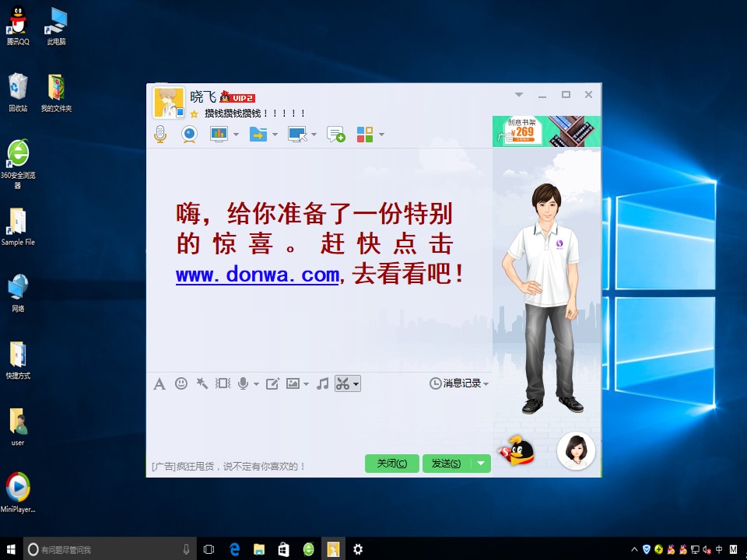Click the Cortana search box 有问题尽管问我
Screen dimensions: 747x560
point(109,549)
